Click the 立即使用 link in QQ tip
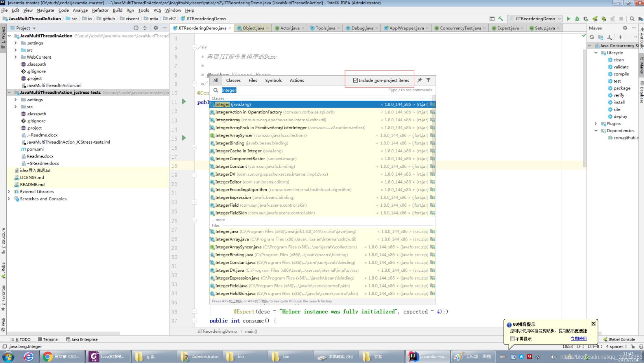Image resolution: width=644 pixels, height=363 pixels. pos(578,339)
